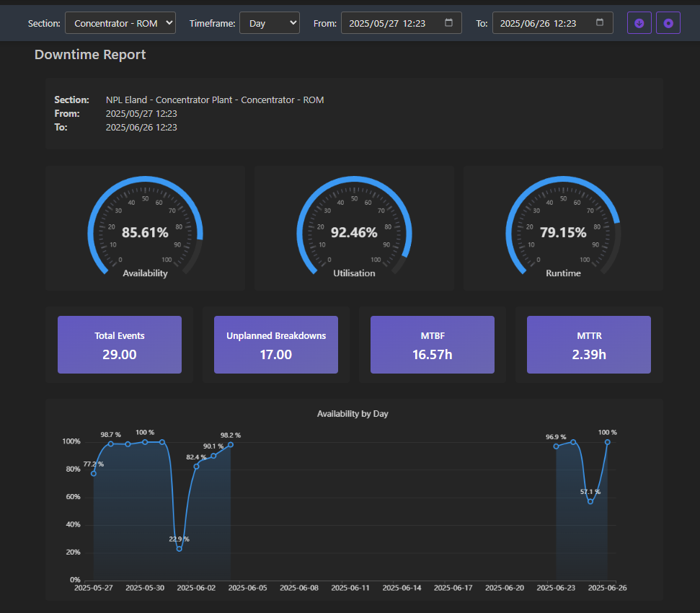Viewport: 700px width, 613px height.
Task: Click the Unplanned Breakdowns 17.00 card
Action: pos(276,345)
